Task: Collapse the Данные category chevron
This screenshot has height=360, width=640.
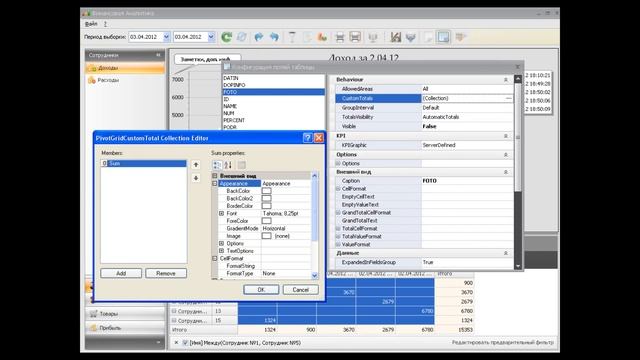Action: pos(506,253)
